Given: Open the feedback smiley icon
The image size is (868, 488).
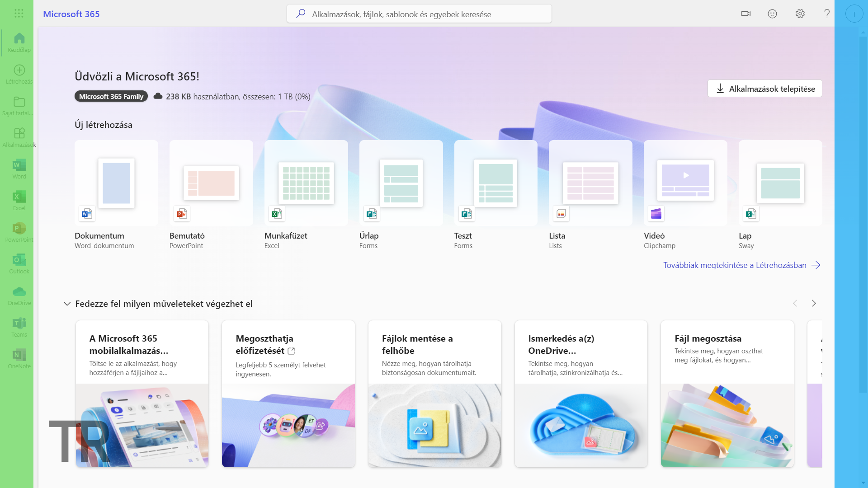Looking at the screenshot, I should coord(772,14).
